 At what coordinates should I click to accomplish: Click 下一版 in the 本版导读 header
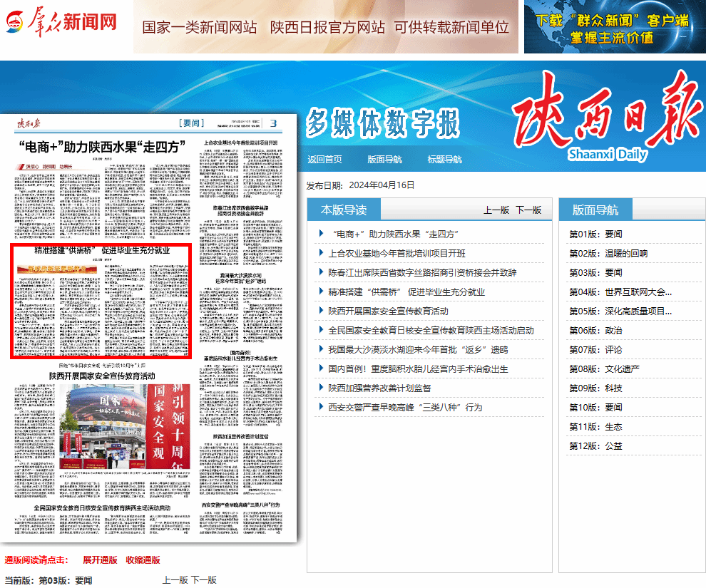[x=528, y=210]
